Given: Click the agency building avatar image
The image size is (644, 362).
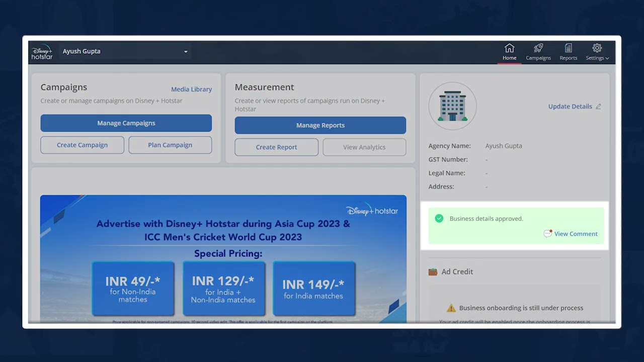Looking at the screenshot, I should click(x=452, y=106).
